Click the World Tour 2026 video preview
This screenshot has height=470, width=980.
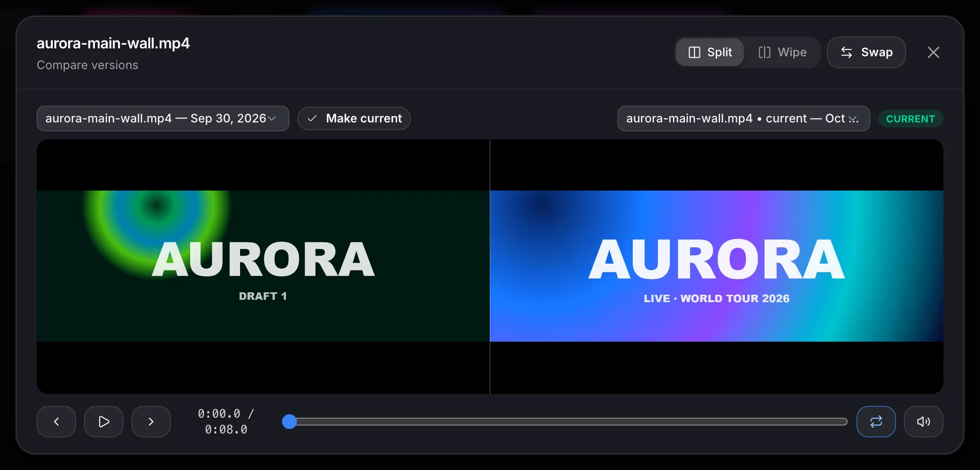click(717, 266)
